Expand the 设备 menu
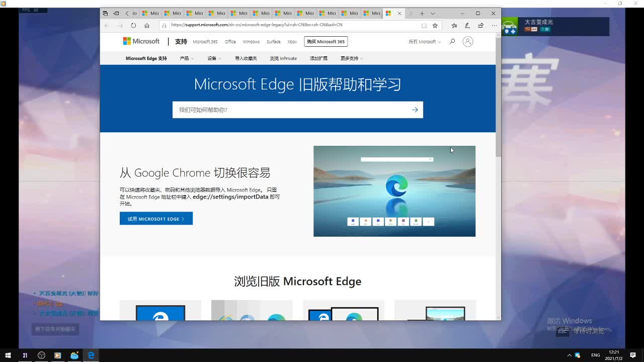 point(214,58)
